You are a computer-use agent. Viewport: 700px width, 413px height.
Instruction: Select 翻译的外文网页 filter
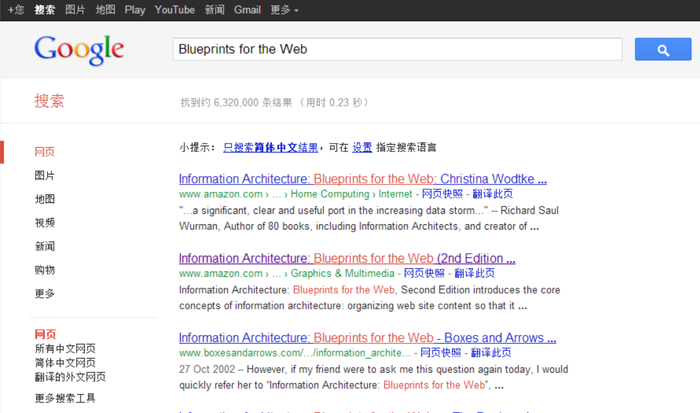click(x=70, y=377)
